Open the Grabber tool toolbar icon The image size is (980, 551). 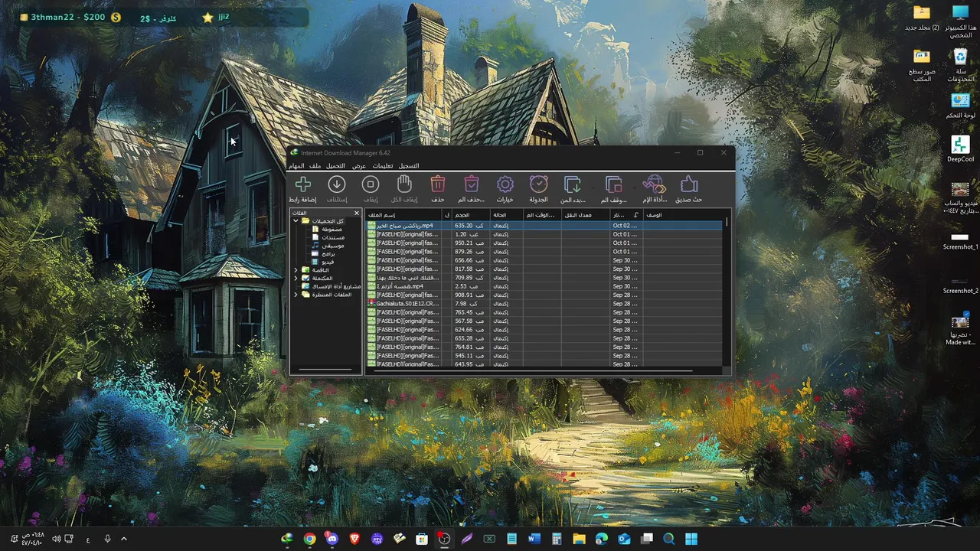(655, 184)
